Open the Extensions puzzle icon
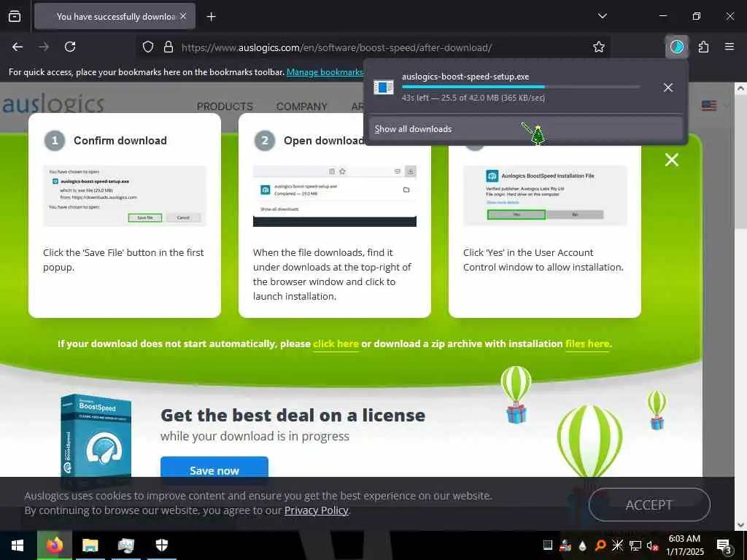 pos(703,47)
